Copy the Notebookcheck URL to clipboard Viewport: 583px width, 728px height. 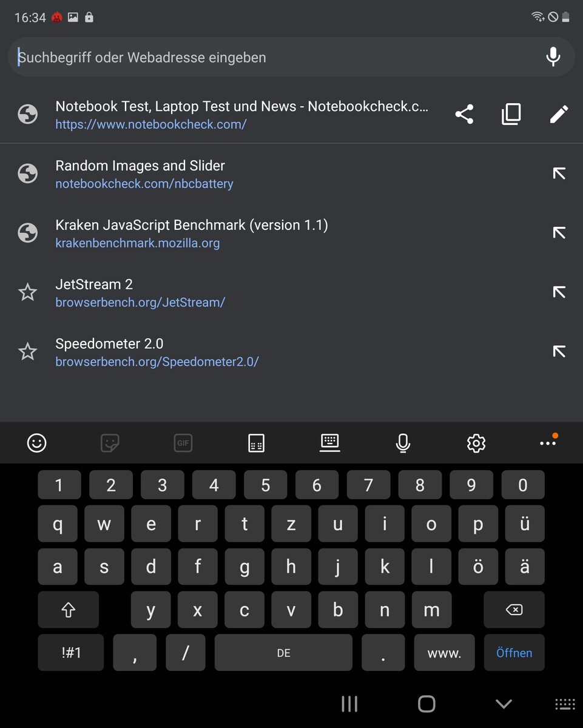coord(511,114)
